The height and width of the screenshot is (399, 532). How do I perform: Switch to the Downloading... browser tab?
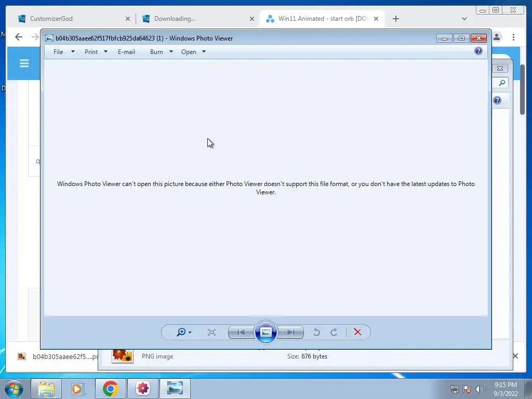pos(198,19)
